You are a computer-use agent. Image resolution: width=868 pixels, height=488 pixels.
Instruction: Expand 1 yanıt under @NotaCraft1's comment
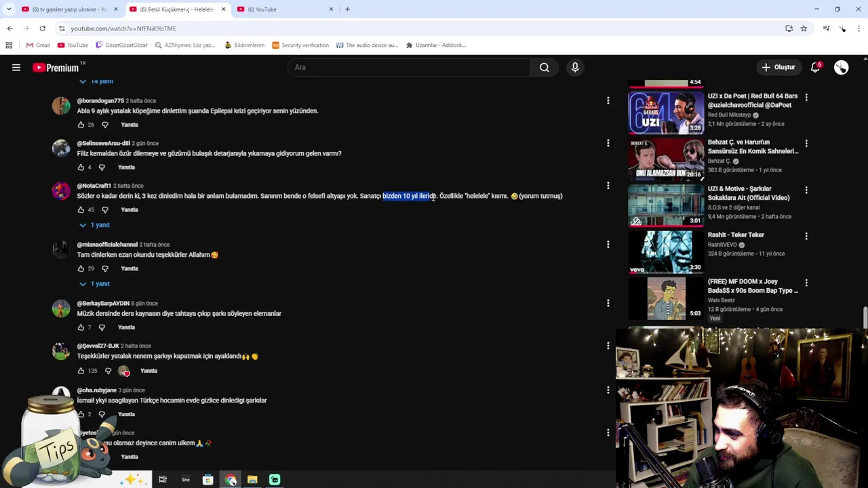(94, 225)
